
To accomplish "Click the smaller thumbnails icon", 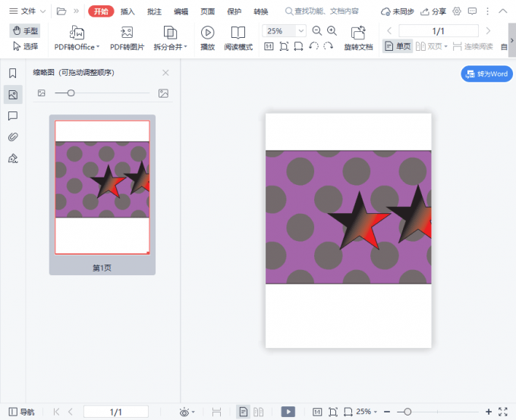I will (42, 93).
